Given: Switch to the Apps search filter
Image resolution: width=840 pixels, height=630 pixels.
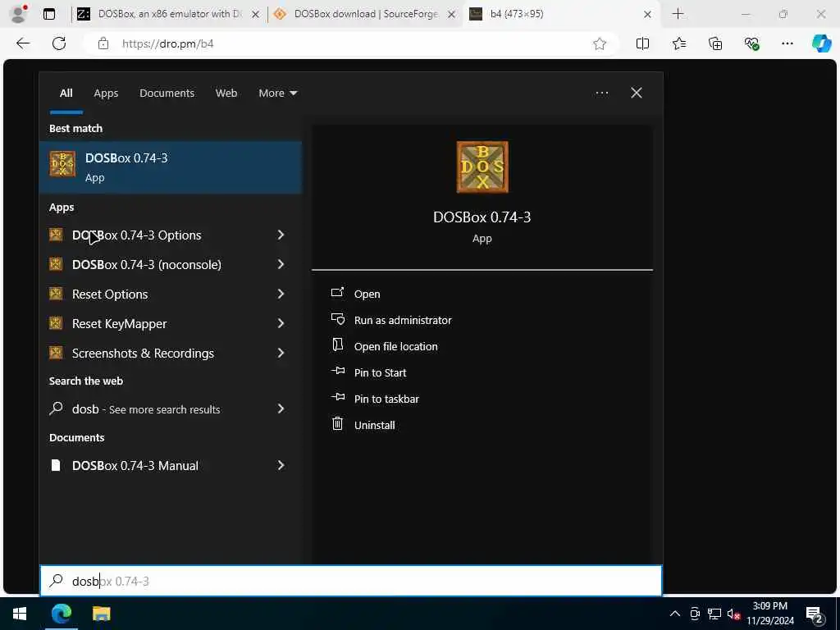Looking at the screenshot, I should point(106,94).
